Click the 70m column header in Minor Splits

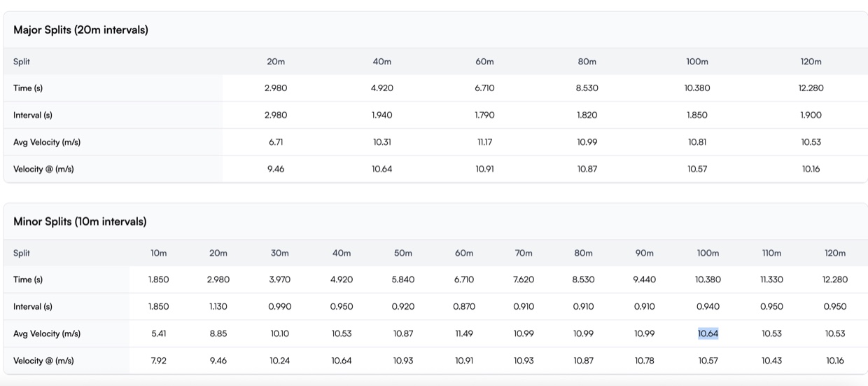(x=524, y=253)
